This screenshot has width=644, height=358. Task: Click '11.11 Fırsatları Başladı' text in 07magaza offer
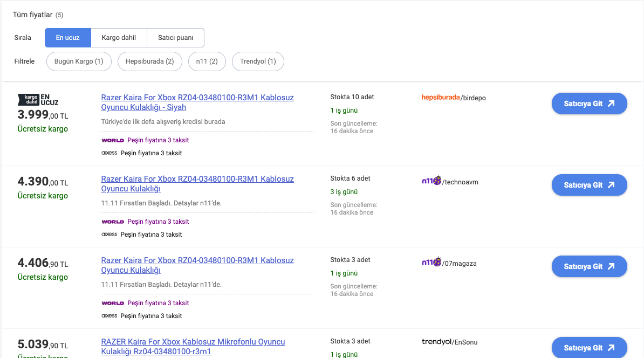(161, 285)
